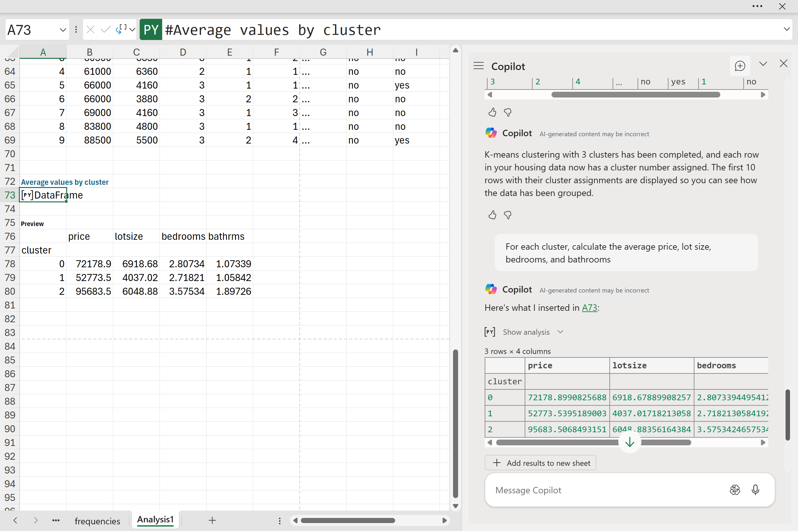Viewport: 798px width, 532px height.
Task: Thumbs down the first table response
Action: pyautogui.click(x=508, y=112)
